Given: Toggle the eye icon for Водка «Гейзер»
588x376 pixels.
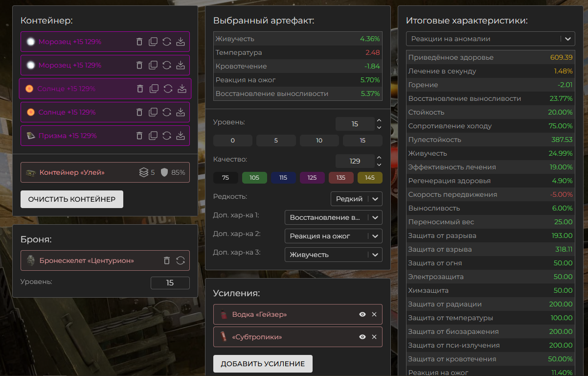Looking at the screenshot, I should pos(362,314).
